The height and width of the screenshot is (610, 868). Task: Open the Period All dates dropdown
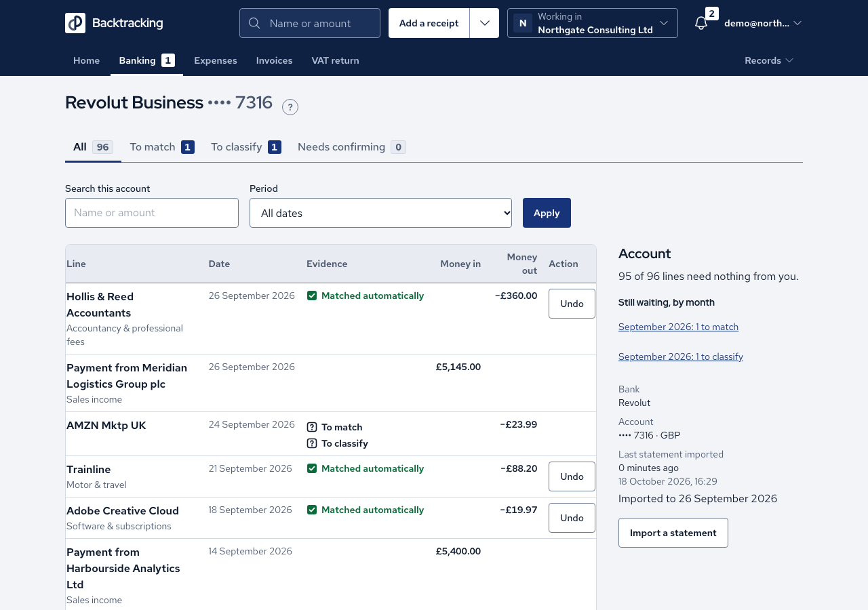click(380, 213)
